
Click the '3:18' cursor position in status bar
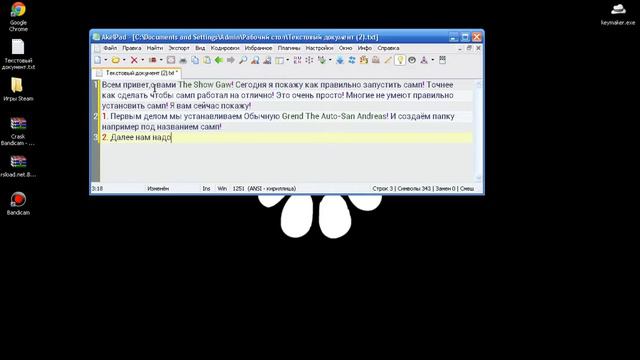[97, 189]
